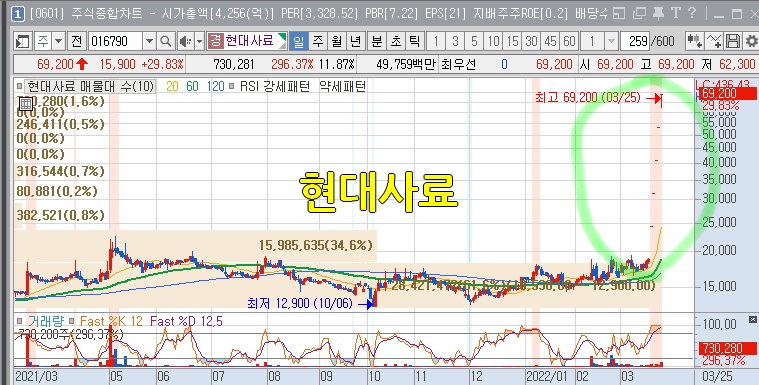
Task: Click the volume value 730,281 in quote row
Action: [x=234, y=64]
